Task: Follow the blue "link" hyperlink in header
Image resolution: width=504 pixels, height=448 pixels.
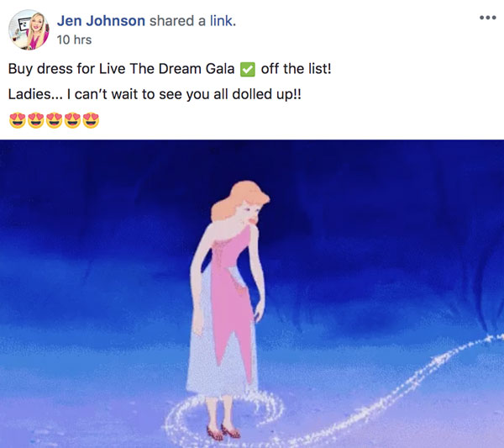Action: point(223,21)
